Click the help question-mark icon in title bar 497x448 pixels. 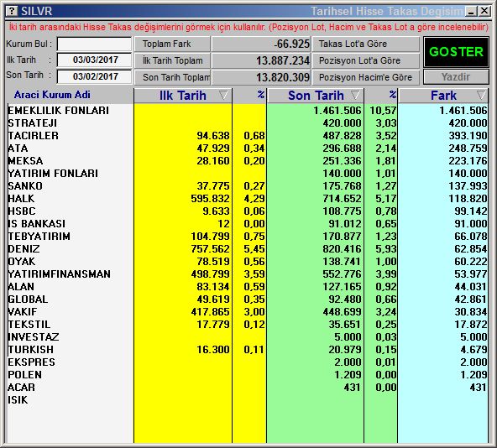coord(12,11)
